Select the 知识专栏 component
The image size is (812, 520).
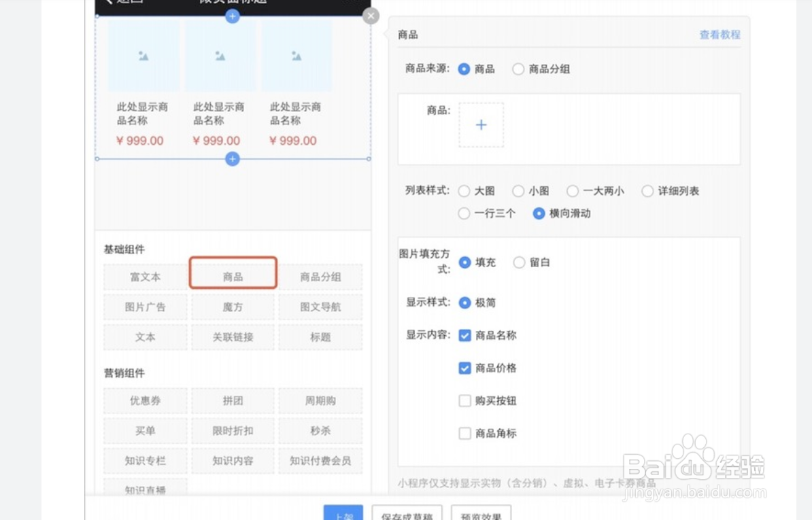coord(145,460)
